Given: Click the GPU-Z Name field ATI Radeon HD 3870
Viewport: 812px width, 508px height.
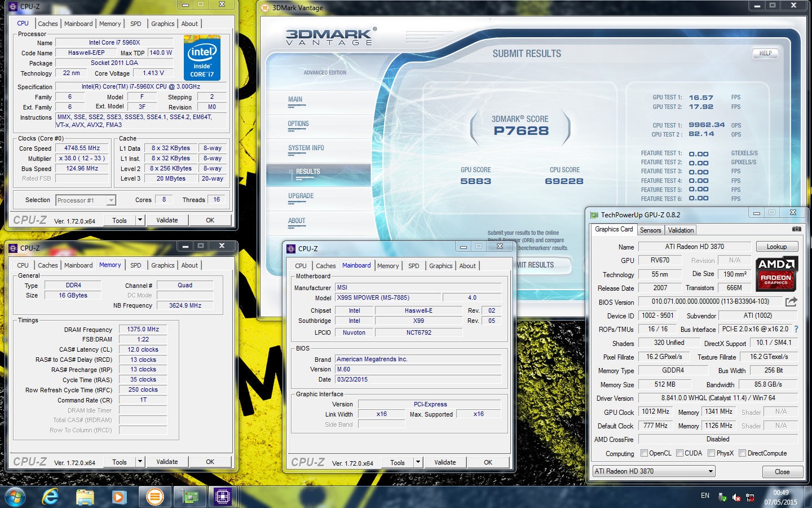Looking at the screenshot, I should [695, 247].
